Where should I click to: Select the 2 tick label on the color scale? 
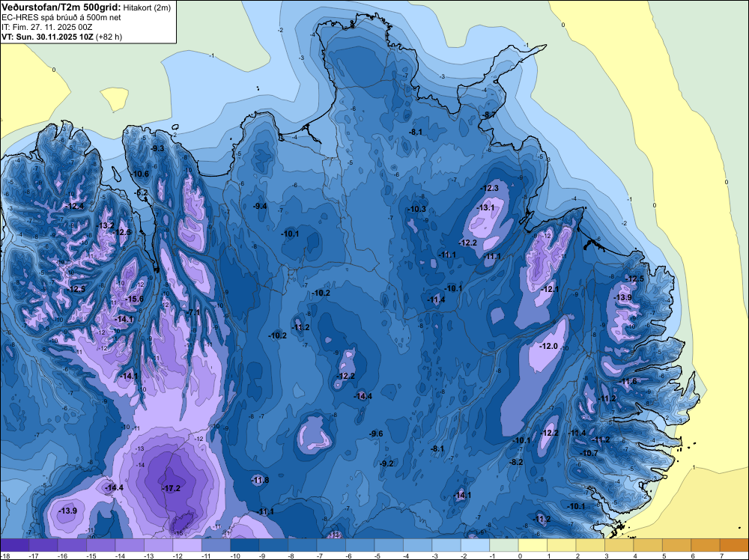tap(577, 556)
